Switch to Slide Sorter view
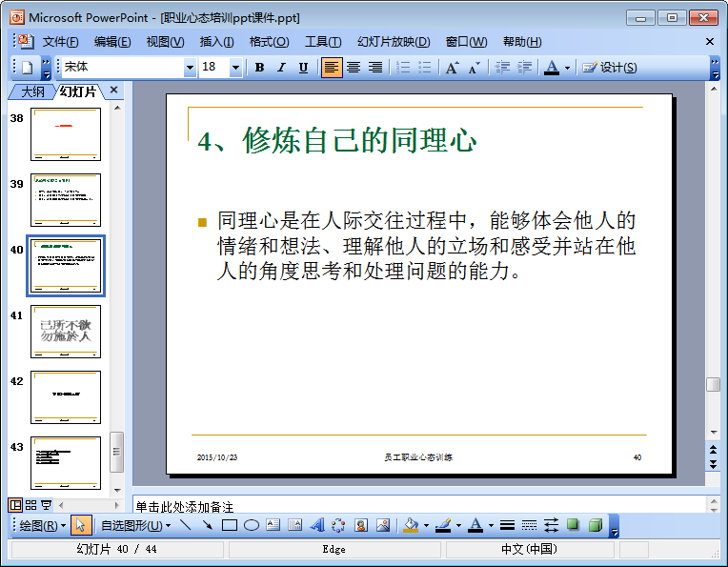 (x=30, y=505)
